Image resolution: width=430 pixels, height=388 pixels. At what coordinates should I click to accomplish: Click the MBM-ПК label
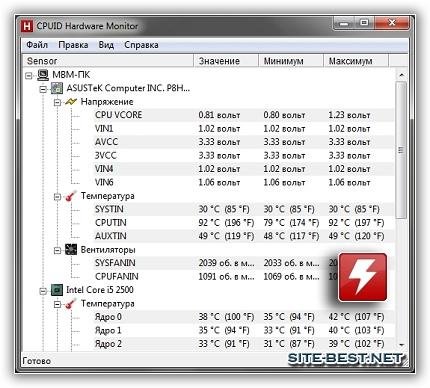[71, 75]
